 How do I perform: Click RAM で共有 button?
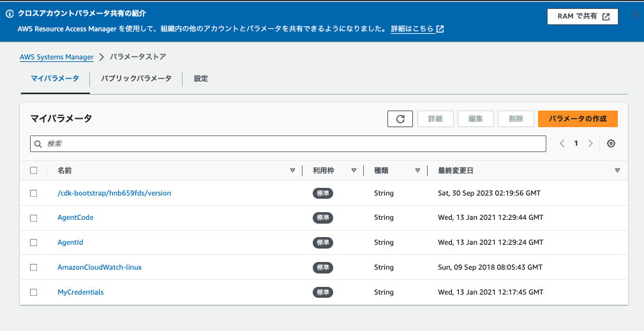(x=583, y=17)
